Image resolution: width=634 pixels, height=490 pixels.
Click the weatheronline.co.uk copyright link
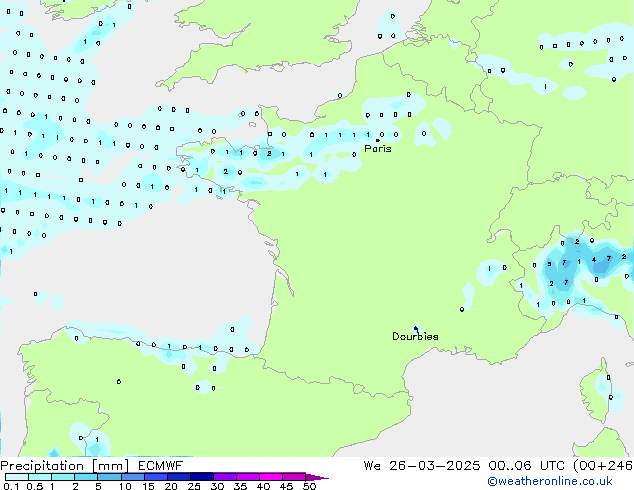click(550, 481)
